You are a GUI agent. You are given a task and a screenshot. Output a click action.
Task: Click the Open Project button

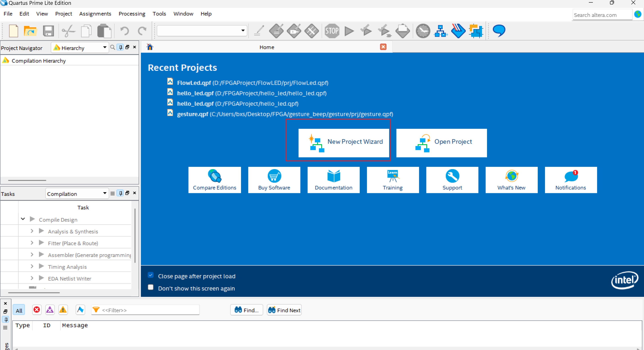tap(441, 143)
